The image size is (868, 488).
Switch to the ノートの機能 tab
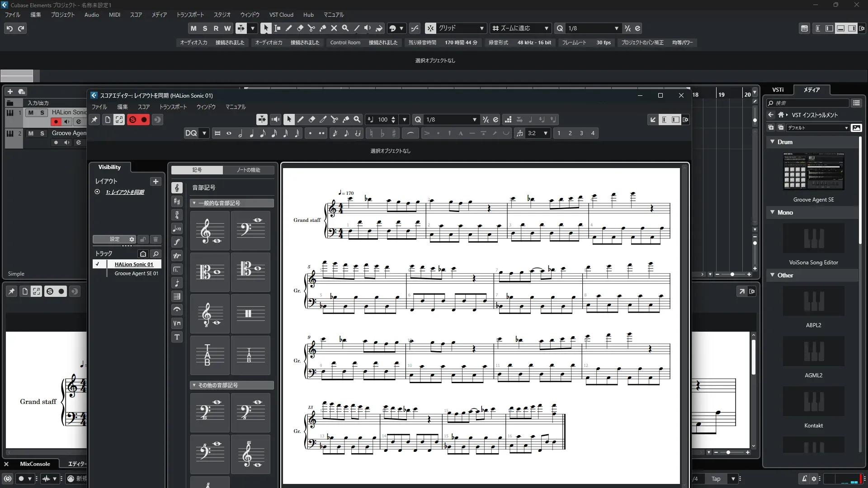248,170
